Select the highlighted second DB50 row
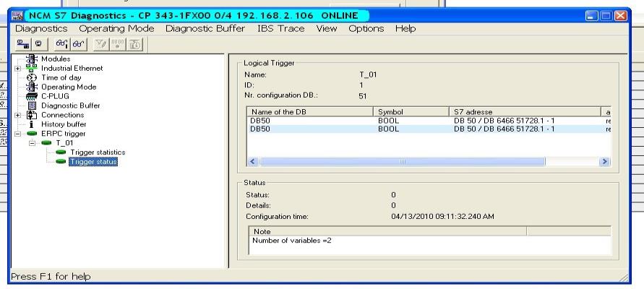This screenshot has height=289, width=644. (429, 129)
